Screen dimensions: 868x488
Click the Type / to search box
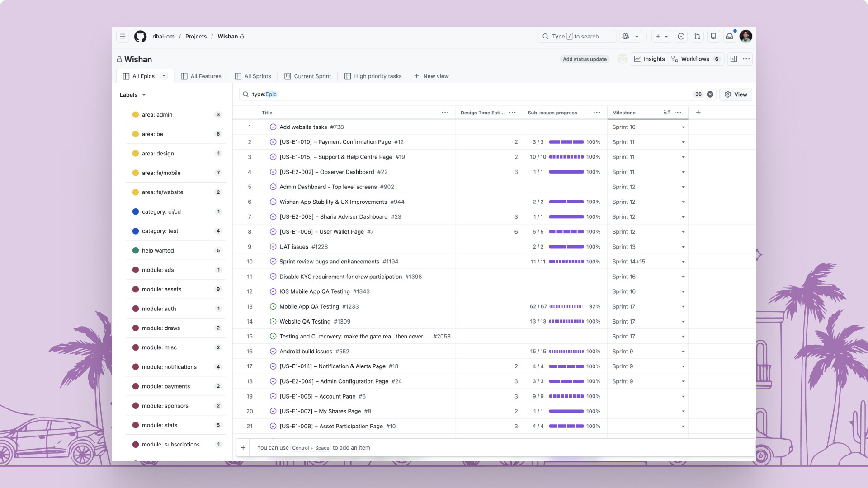pyautogui.click(x=577, y=36)
